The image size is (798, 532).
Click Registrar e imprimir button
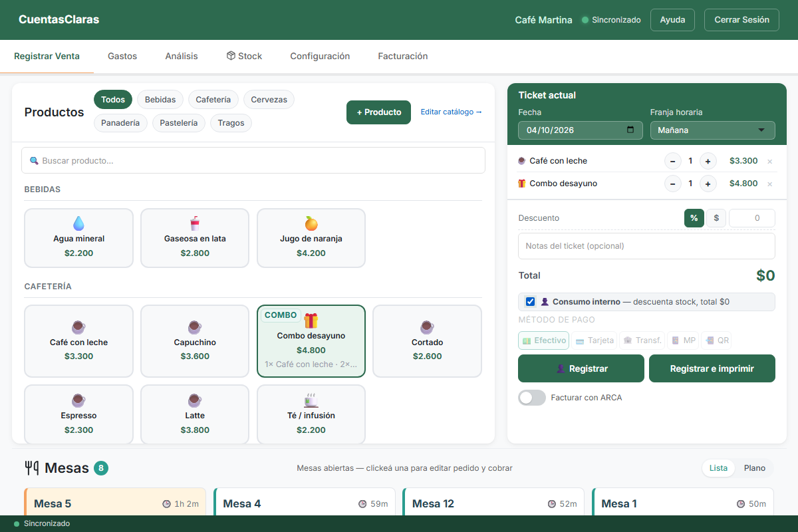[x=712, y=368]
